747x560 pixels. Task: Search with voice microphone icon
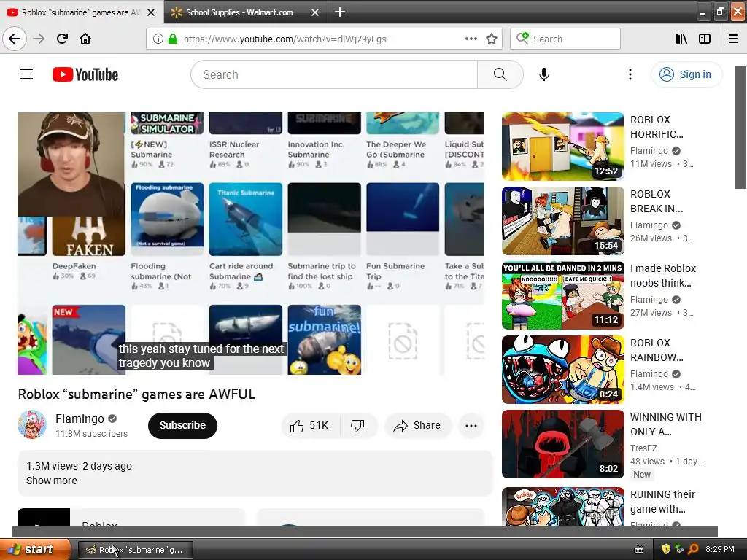click(x=544, y=74)
